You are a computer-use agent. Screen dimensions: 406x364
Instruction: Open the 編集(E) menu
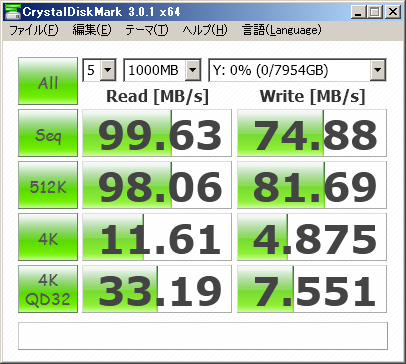pyautogui.click(x=92, y=30)
